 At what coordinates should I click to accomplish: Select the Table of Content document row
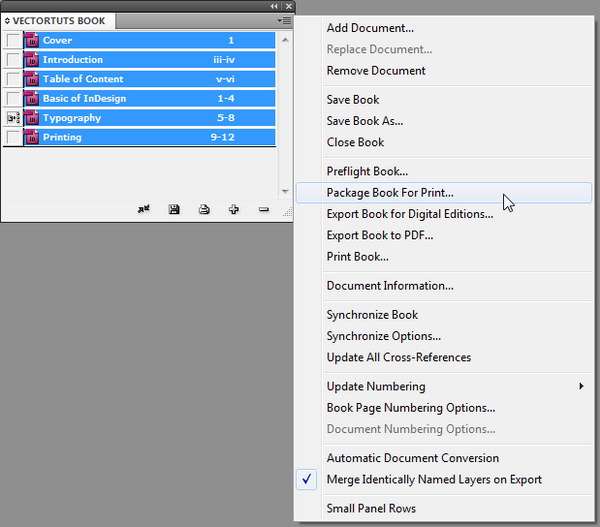tap(149, 79)
